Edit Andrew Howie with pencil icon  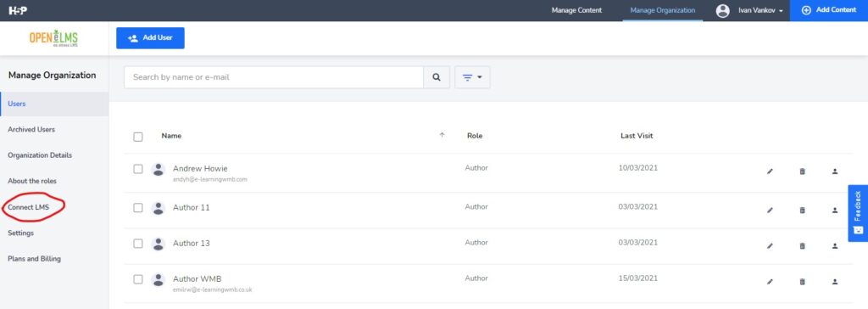tap(770, 171)
